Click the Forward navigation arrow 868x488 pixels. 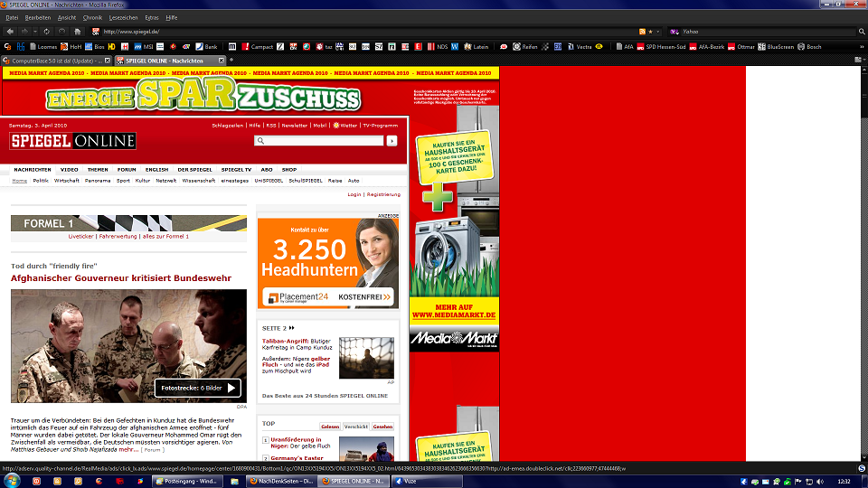(24, 32)
